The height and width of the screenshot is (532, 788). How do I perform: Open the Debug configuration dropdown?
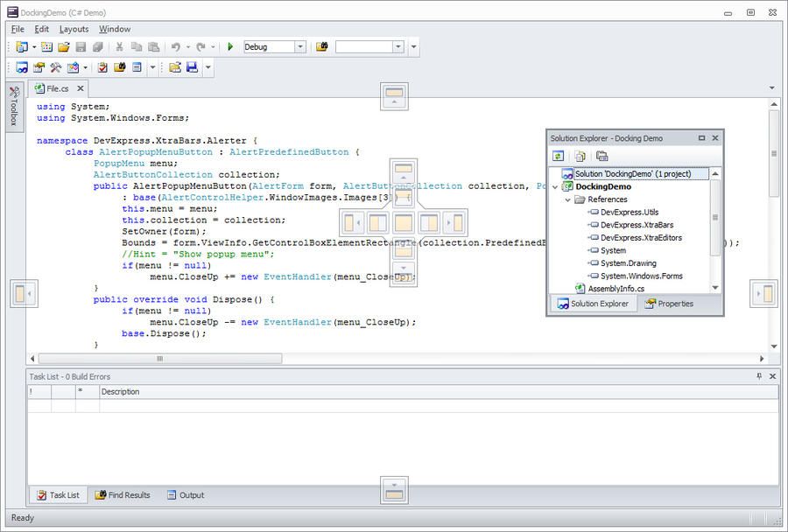pyautogui.click(x=300, y=46)
